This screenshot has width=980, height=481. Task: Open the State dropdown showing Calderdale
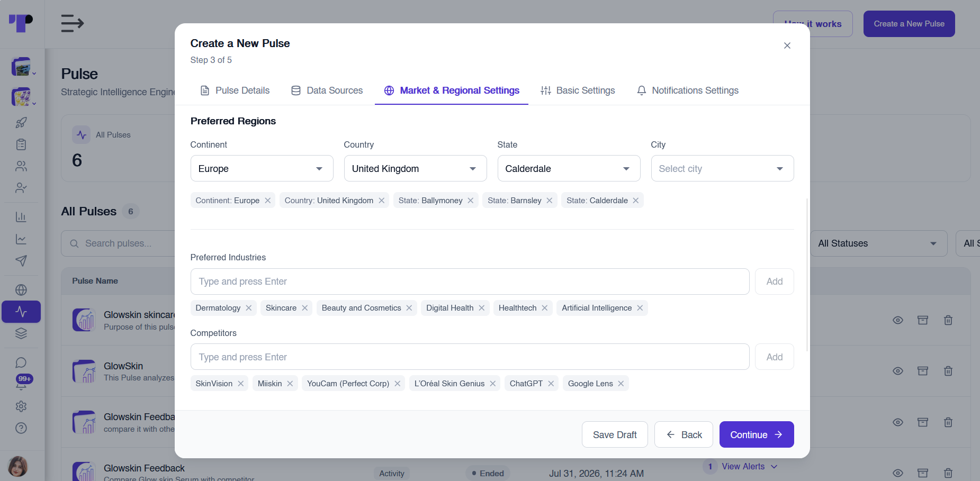(569, 168)
